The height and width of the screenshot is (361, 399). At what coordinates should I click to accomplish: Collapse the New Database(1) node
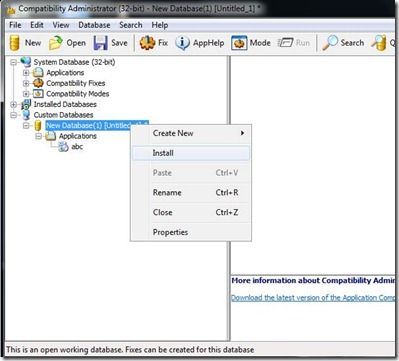tap(26, 126)
